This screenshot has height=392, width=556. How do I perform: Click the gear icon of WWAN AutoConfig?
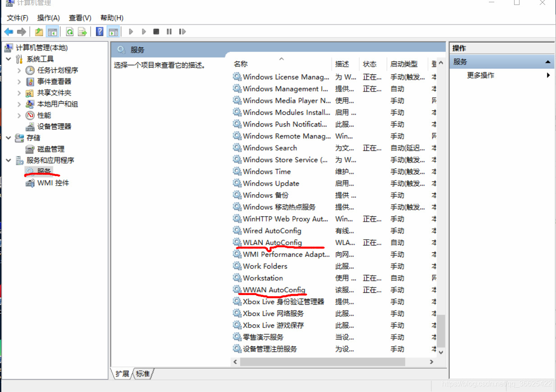237,290
